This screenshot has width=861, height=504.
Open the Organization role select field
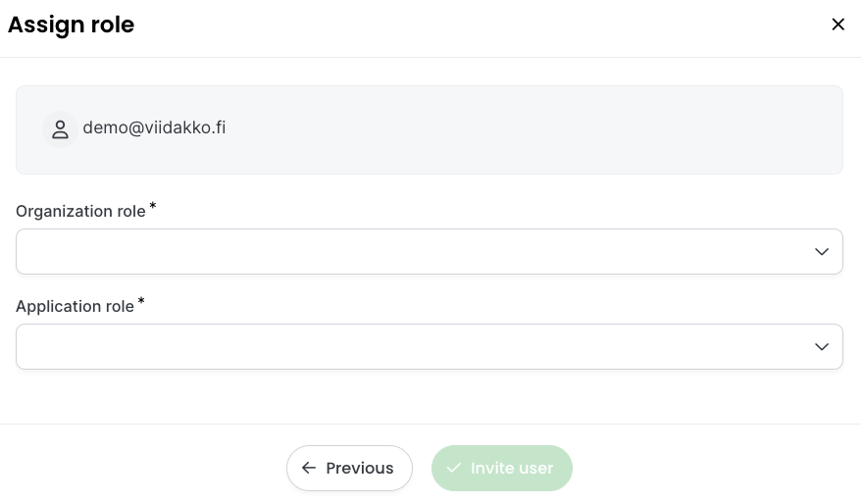430,251
